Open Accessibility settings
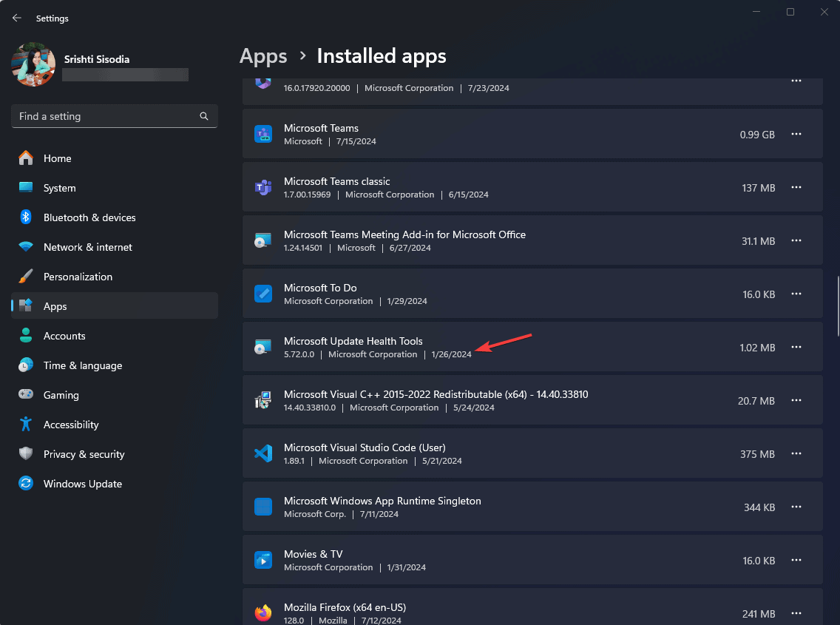 coord(114,425)
